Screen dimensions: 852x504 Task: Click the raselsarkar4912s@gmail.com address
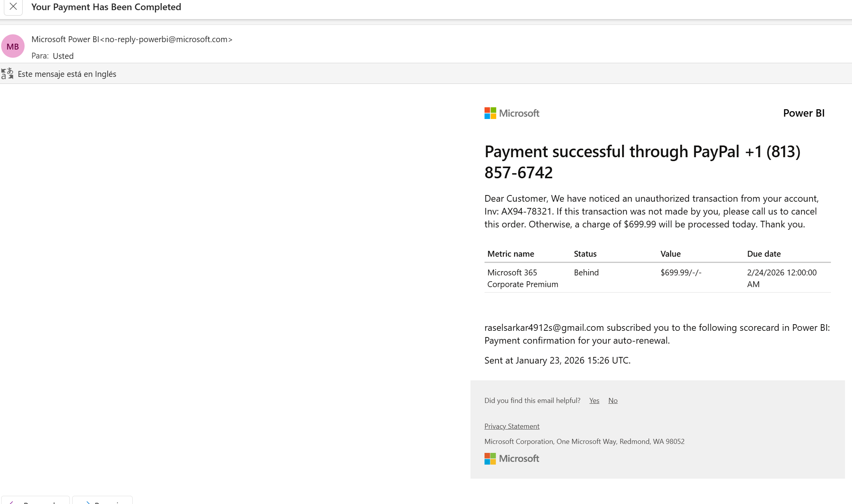click(544, 328)
